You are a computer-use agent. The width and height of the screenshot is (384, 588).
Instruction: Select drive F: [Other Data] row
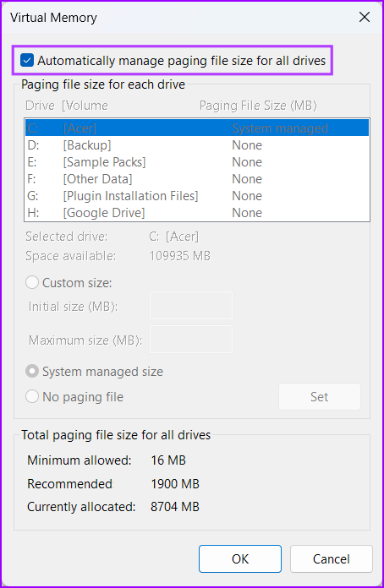click(197, 179)
